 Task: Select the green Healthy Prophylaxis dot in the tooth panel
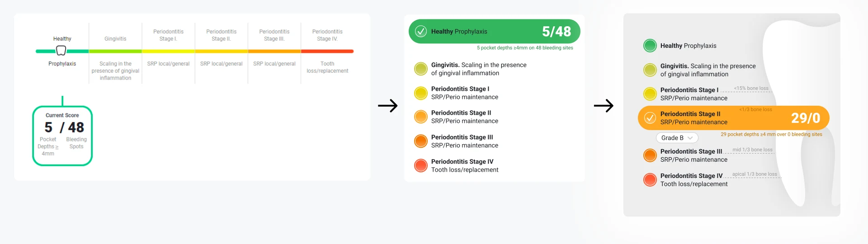pyautogui.click(x=650, y=46)
